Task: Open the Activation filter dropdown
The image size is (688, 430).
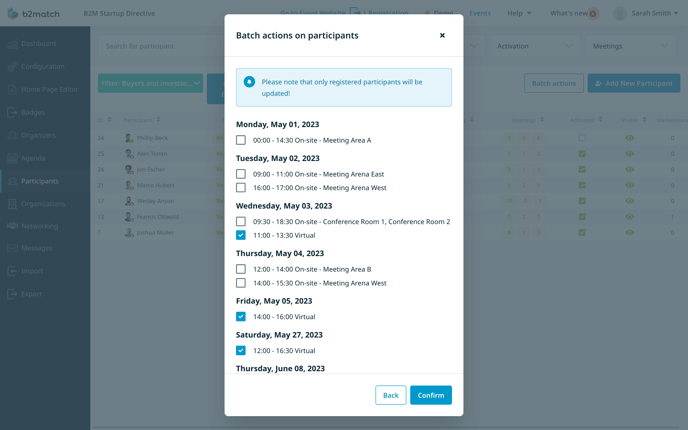Action: coord(535,46)
